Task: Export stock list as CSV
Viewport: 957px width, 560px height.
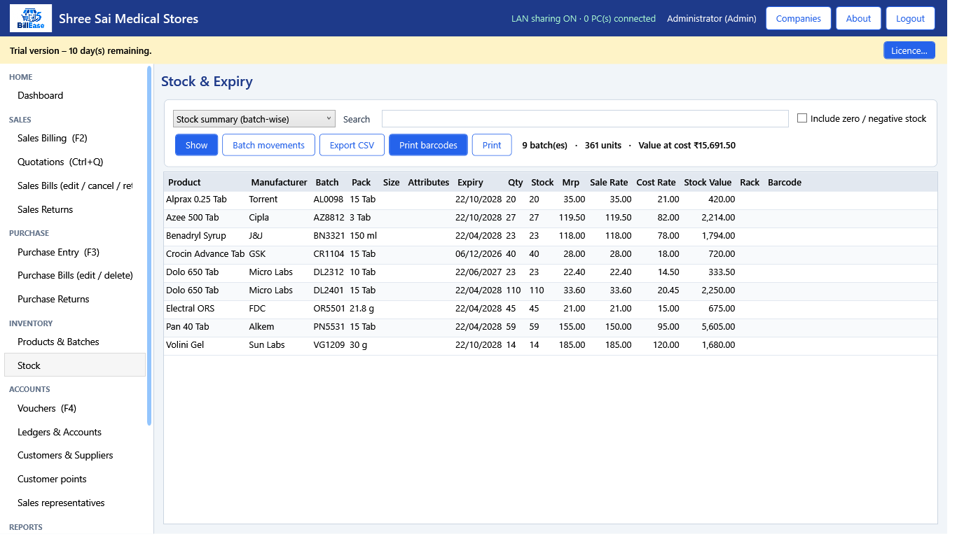Action: (x=352, y=145)
